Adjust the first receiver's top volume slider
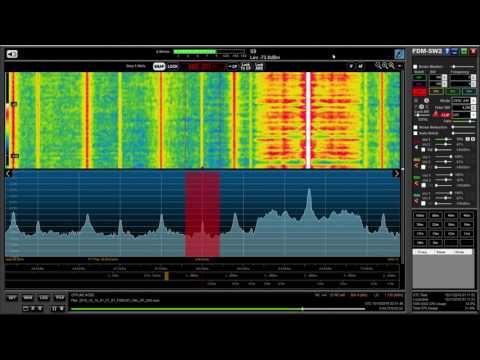The image size is (480, 360). click(x=444, y=139)
